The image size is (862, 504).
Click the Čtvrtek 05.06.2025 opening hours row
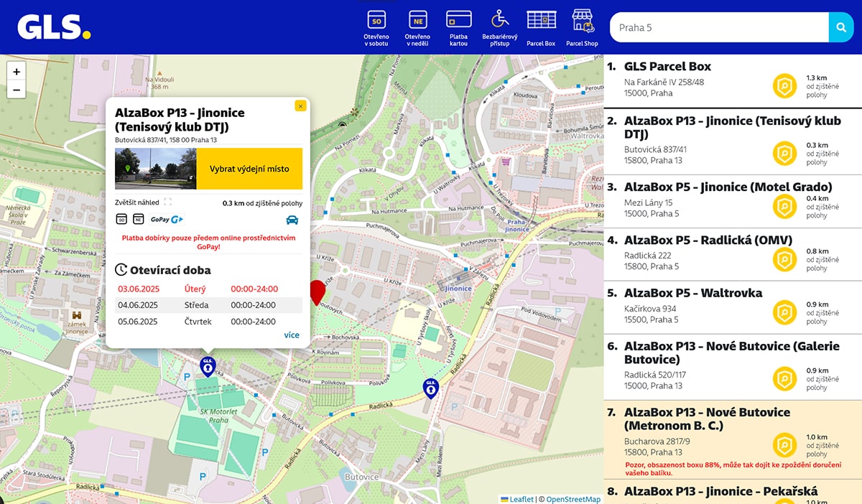(208, 322)
